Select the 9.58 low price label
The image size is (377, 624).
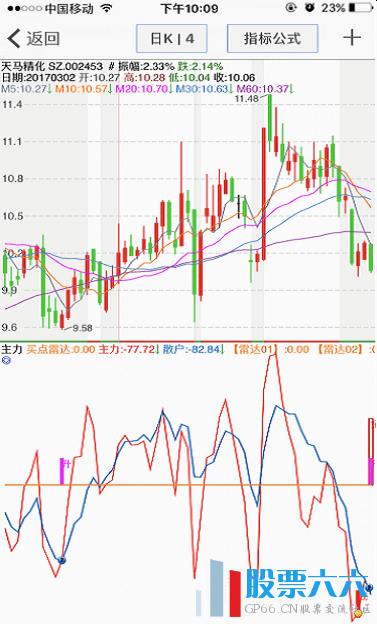pyautogui.click(x=82, y=328)
